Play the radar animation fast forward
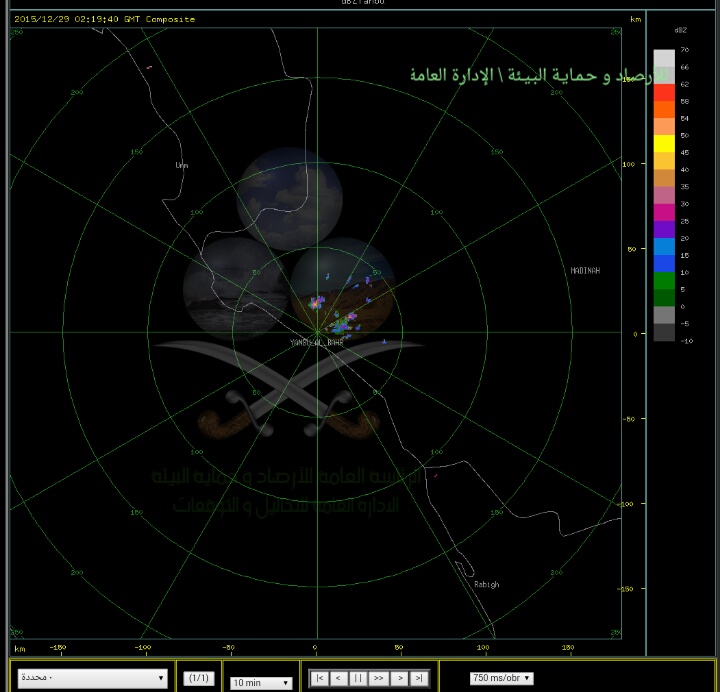The width and height of the screenshot is (720, 692). point(378,678)
